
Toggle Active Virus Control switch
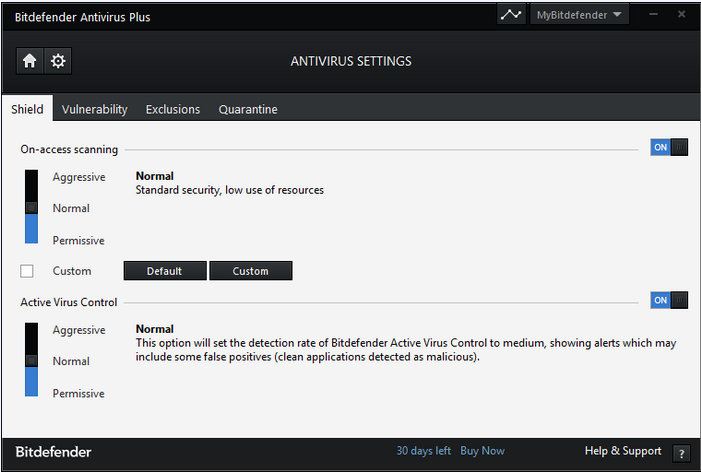(x=669, y=300)
